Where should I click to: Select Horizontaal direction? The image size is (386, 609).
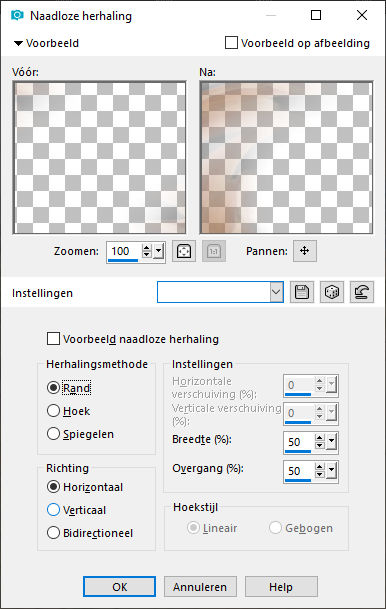coord(53,487)
